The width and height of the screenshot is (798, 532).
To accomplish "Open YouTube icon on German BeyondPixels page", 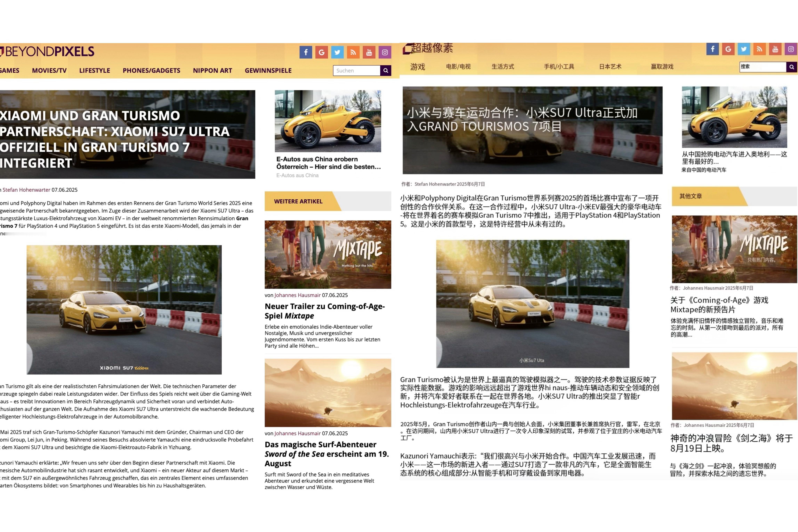I will coord(369,52).
